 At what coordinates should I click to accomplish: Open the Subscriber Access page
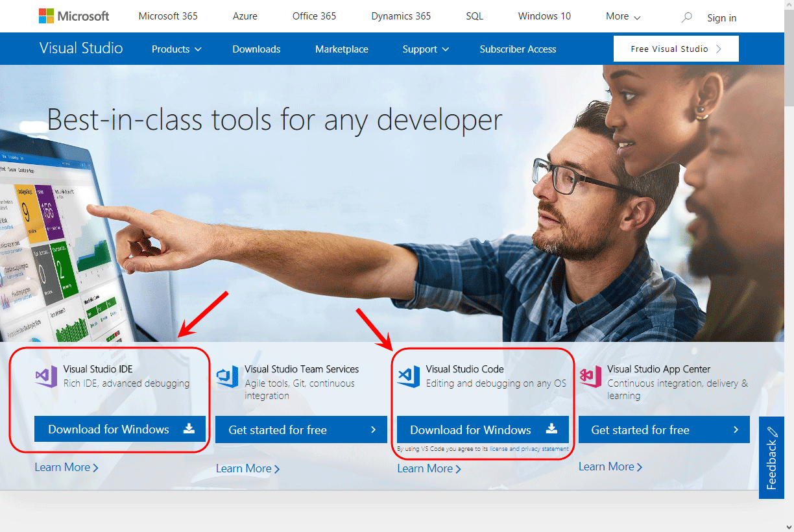tap(518, 49)
